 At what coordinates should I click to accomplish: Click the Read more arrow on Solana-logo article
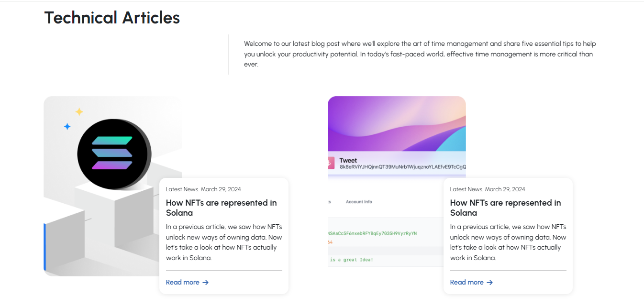(x=206, y=283)
